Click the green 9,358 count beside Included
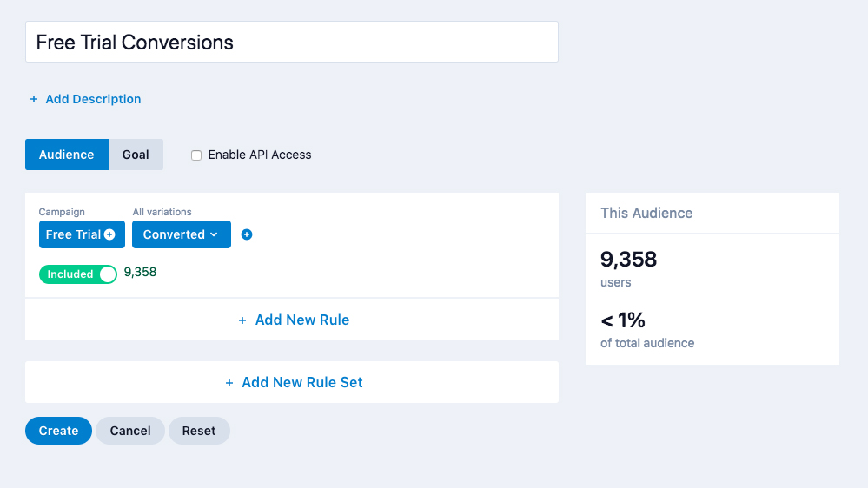The image size is (868, 488). [x=140, y=273]
